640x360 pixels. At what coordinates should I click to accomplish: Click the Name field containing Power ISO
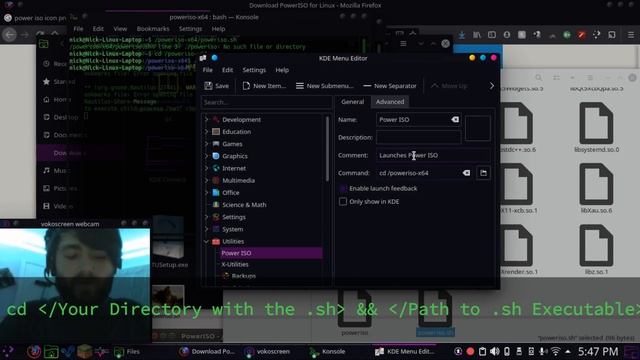[x=413, y=120]
